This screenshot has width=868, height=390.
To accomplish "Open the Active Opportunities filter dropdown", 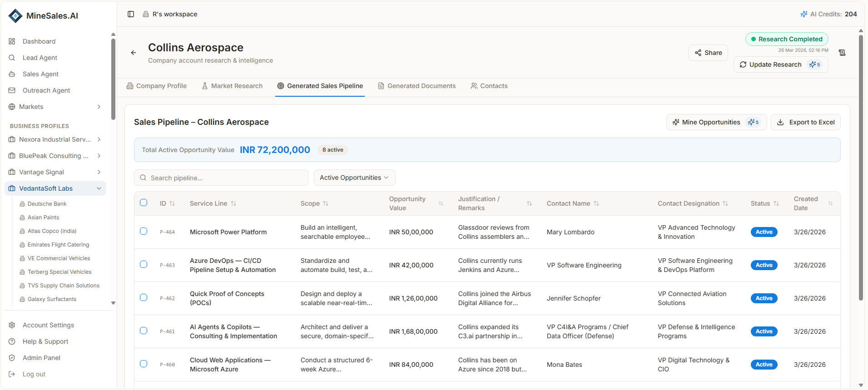I will (x=354, y=178).
